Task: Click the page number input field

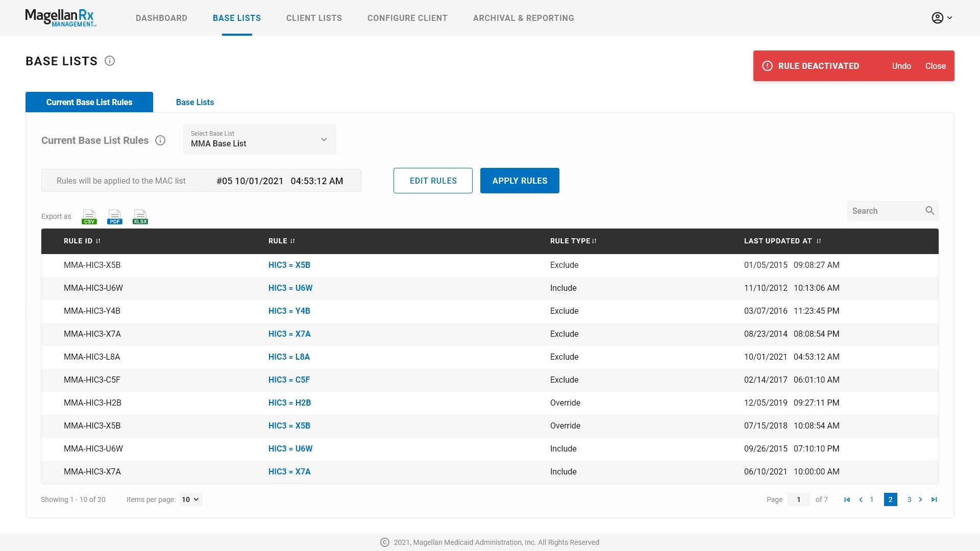Action: click(x=798, y=499)
